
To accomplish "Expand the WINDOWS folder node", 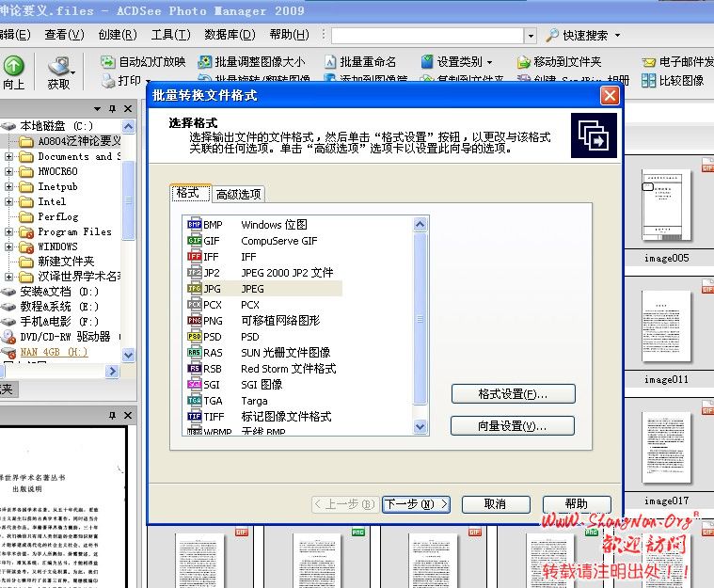I will (x=8, y=246).
